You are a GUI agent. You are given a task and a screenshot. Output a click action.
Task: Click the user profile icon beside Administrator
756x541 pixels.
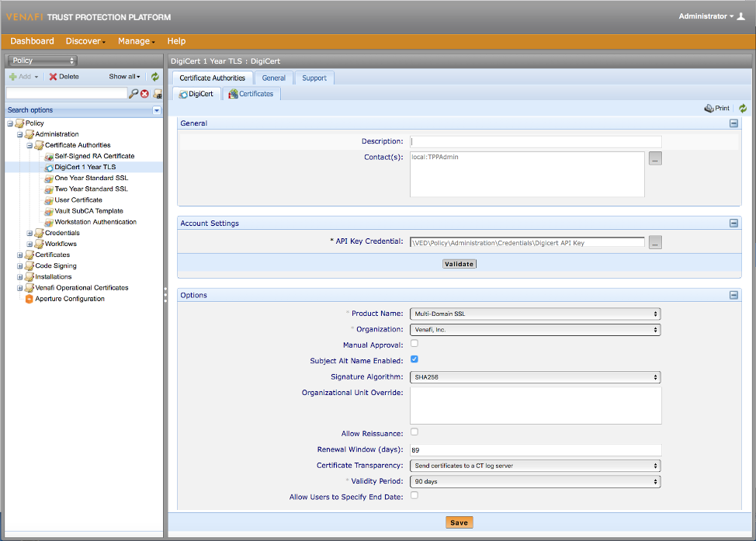click(x=741, y=16)
